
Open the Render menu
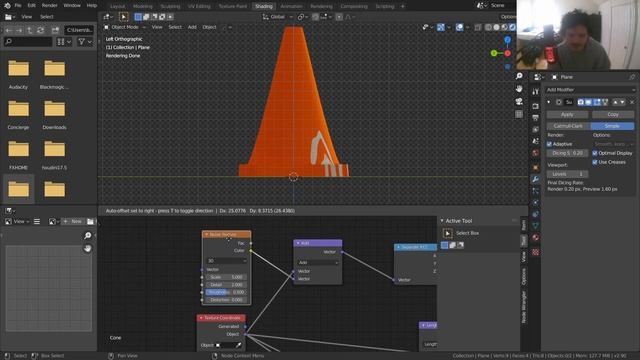(x=49, y=6)
